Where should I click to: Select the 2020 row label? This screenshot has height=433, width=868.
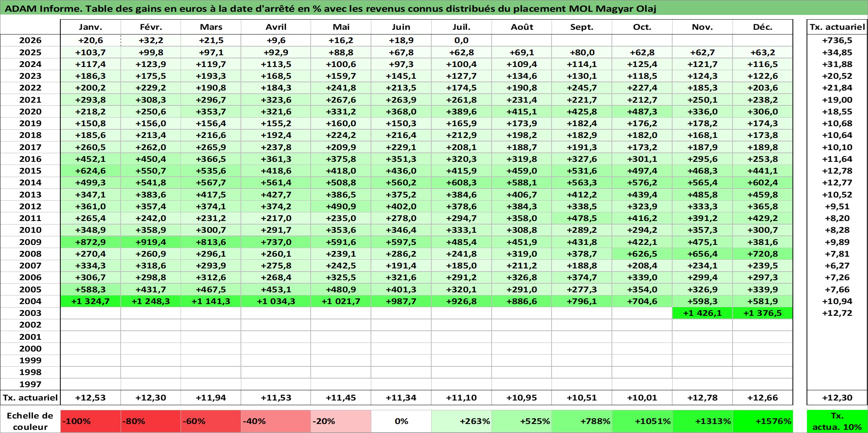click(30, 112)
